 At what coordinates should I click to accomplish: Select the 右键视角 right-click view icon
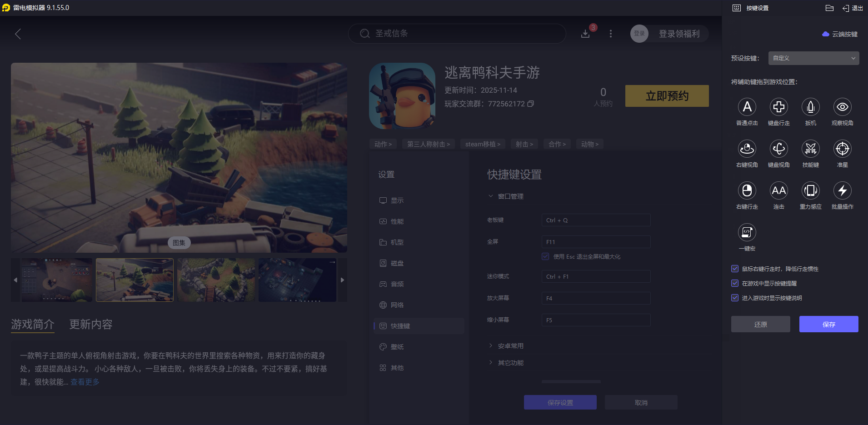[747, 149]
